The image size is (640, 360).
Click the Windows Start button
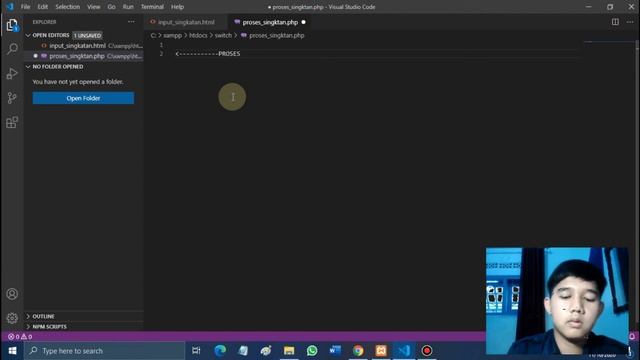pos(12,351)
